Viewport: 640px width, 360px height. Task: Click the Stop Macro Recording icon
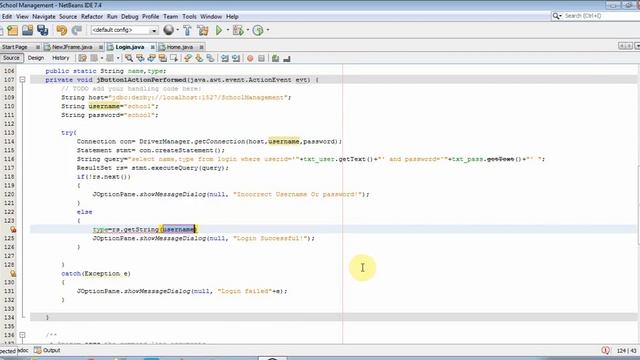[x=261, y=58]
